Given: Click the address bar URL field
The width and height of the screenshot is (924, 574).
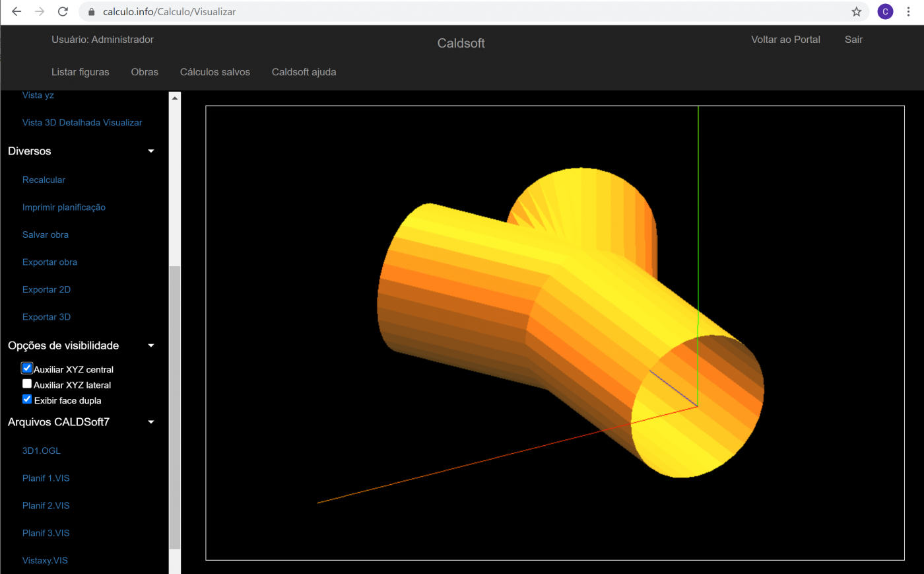Looking at the screenshot, I should point(462,12).
